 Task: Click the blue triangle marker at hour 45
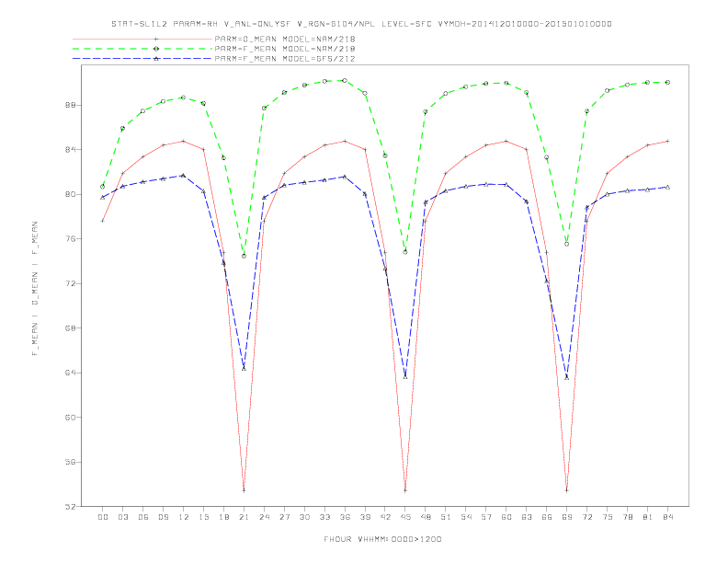pyautogui.click(x=405, y=377)
